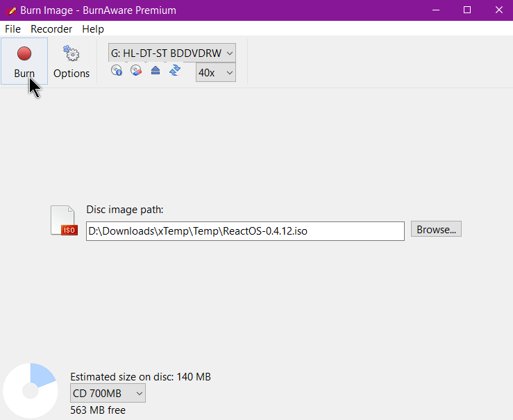The height and width of the screenshot is (420, 513).
Task: Maximize the Burn Image window
Action: (x=467, y=10)
